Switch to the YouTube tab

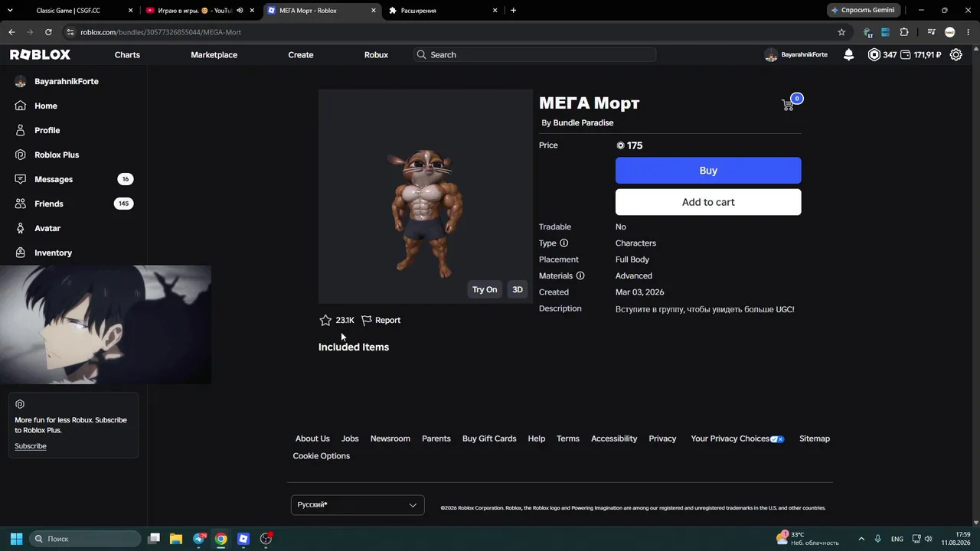[x=201, y=11]
